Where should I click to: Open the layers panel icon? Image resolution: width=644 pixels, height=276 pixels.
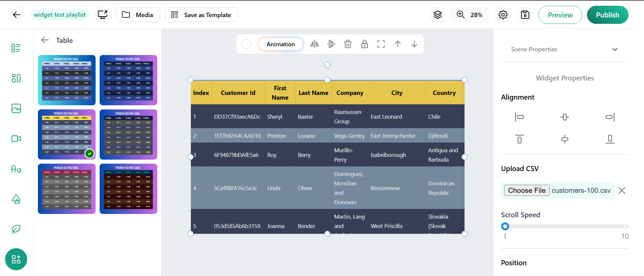[x=437, y=15]
